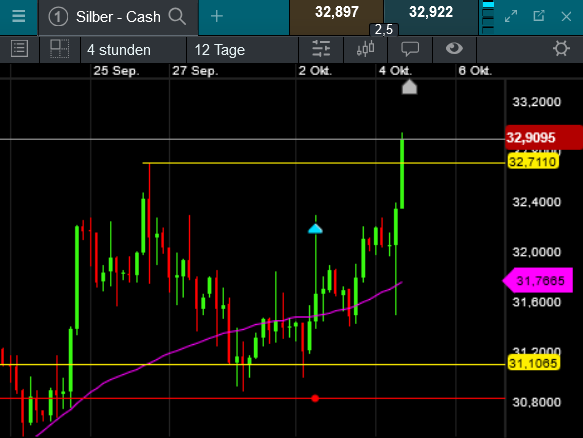This screenshot has width=583, height=438.
Task: Select the yellow 31,1065 level label
Action: 533,363
